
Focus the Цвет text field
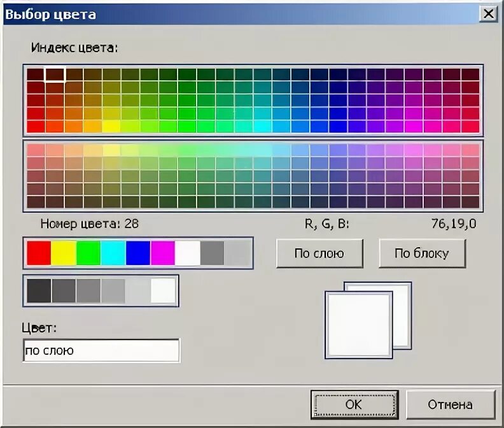(101, 350)
